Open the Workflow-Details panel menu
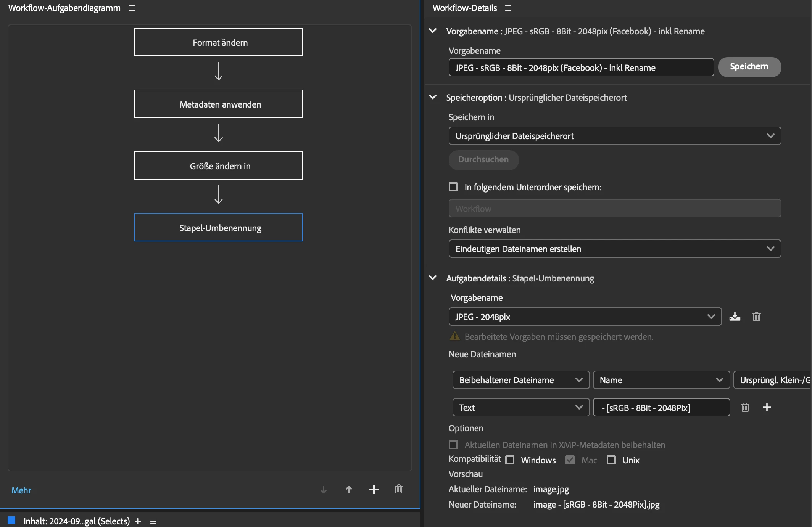Viewport: 812px width, 527px height. [x=508, y=8]
